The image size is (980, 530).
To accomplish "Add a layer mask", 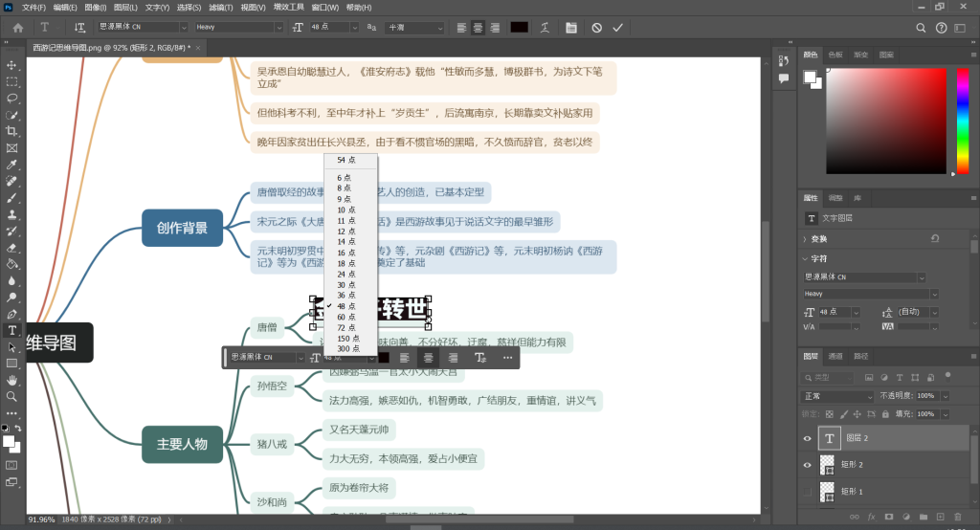I will click(x=889, y=517).
